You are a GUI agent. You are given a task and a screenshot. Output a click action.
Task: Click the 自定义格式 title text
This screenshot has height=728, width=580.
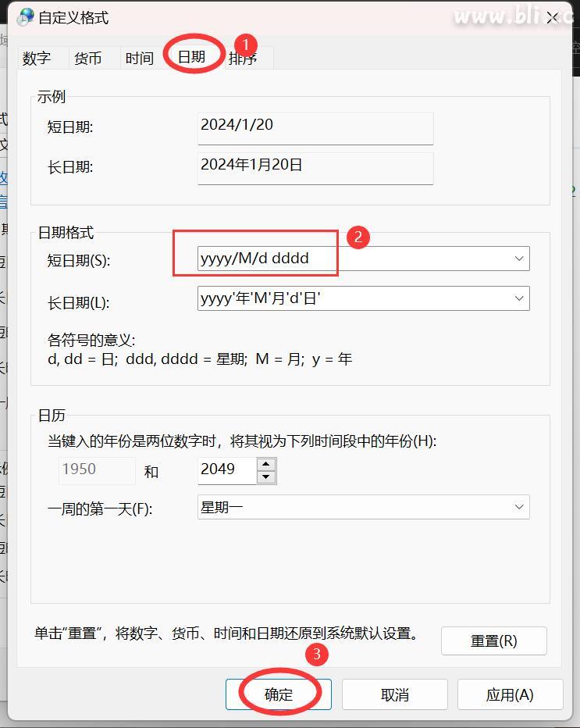click(73, 18)
